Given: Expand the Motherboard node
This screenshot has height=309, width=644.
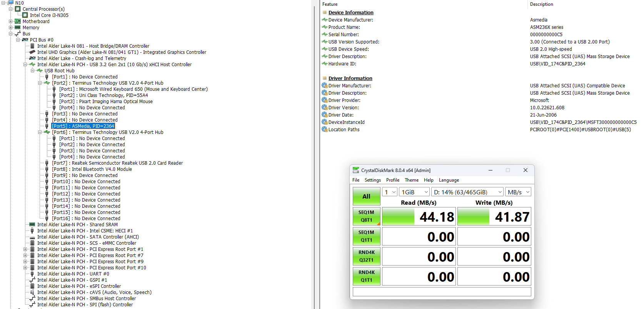Looking at the screenshot, I should [x=11, y=22].
